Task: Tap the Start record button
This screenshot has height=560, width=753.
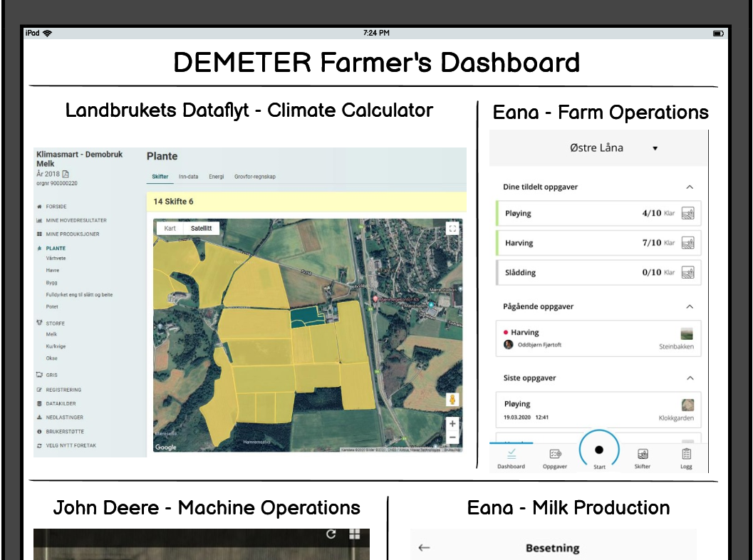Action: (599, 450)
